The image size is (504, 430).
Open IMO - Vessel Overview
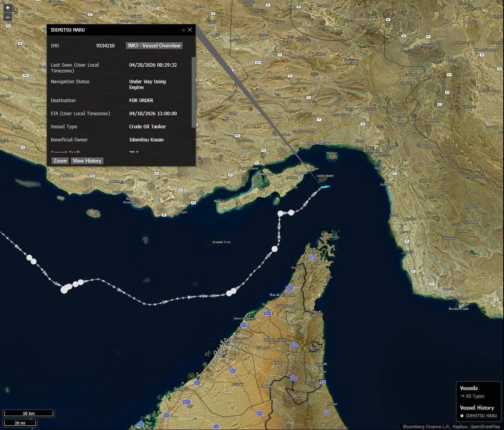tap(154, 45)
